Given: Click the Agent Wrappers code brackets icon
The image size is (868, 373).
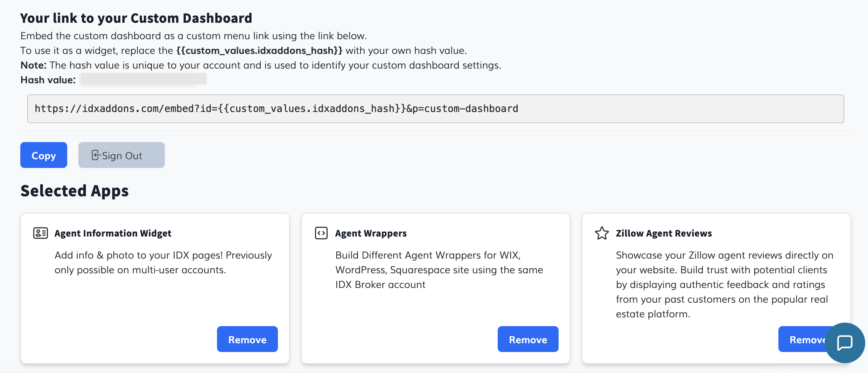Looking at the screenshot, I should click(321, 233).
